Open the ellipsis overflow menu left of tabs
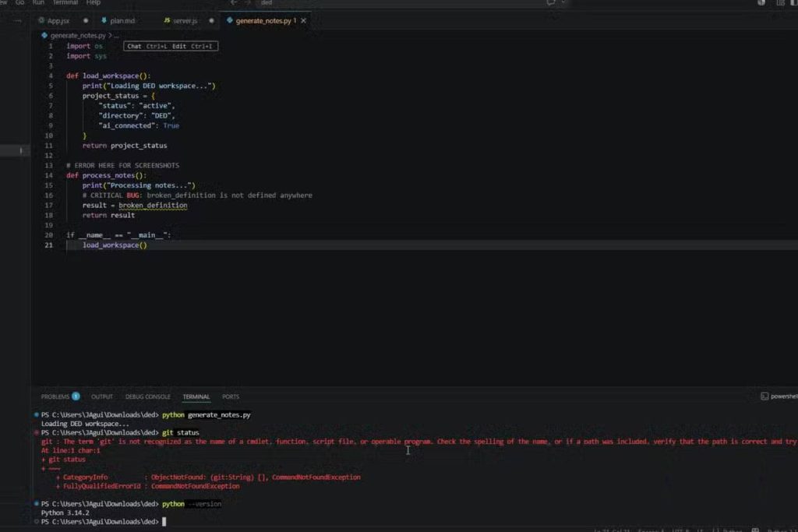The image size is (798, 532). (x=18, y=21)
